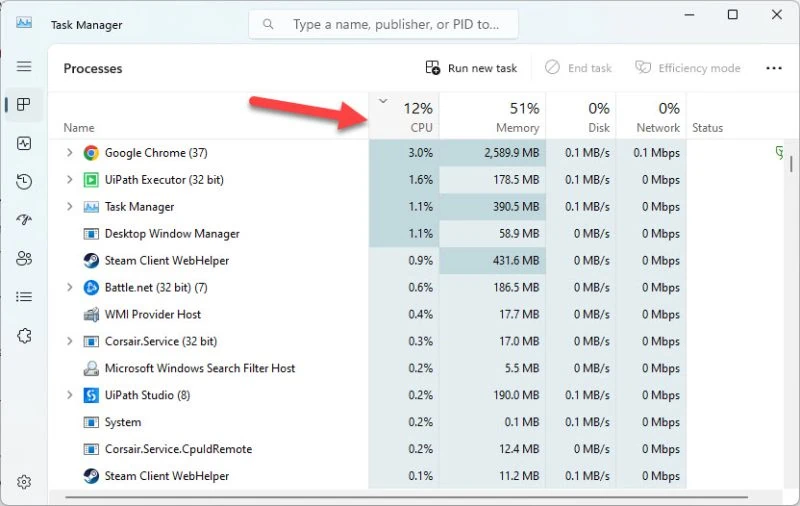
Task: Open Startup apps page in sidebar
Action: click(x=24, y=220)
